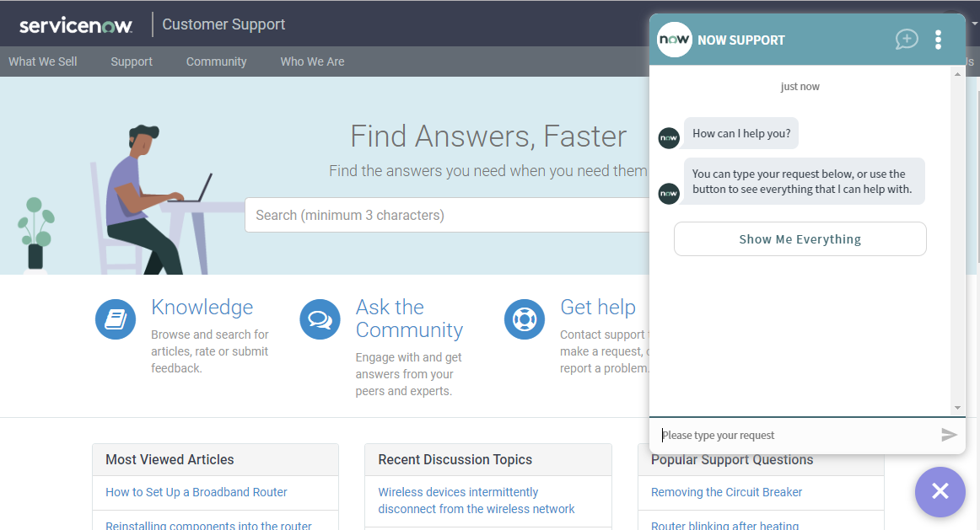The width and height of the screenshot is (980, 530).
Task: Click the Show Me Everything button
Action: pyautogui.click(x=800, y=239)
